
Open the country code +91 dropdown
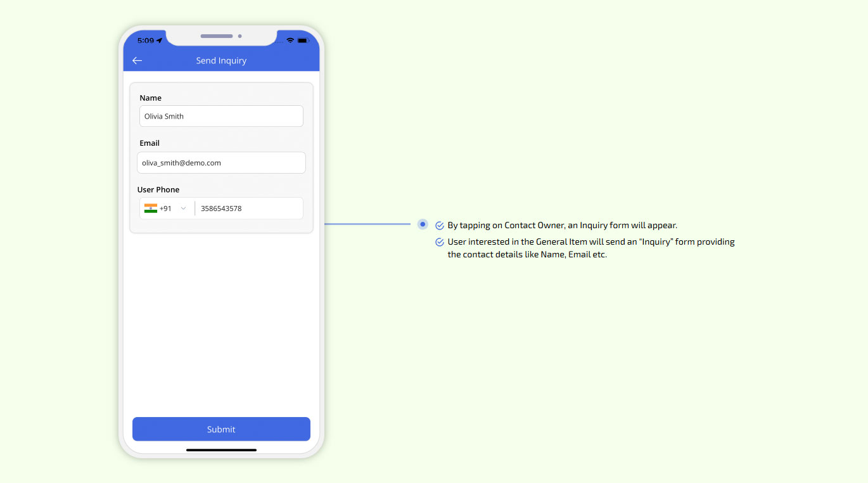pyautogui.click(x=166, y=207)
